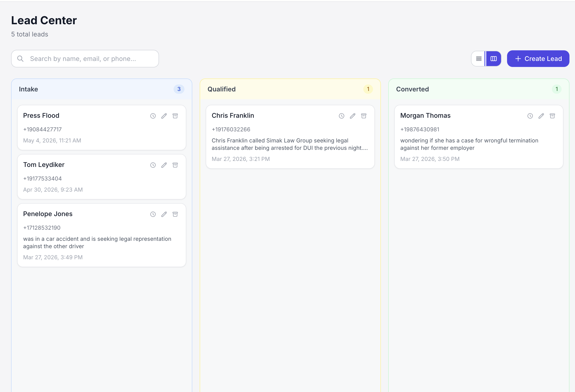575x392 pixels.
Task: Select the Intake column header
Action: 101,89
